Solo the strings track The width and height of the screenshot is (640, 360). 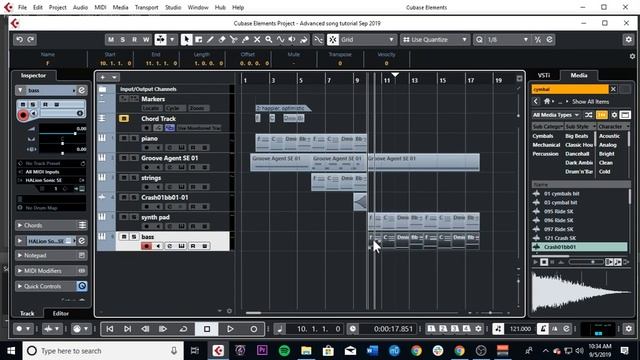(x=133, y=178)
